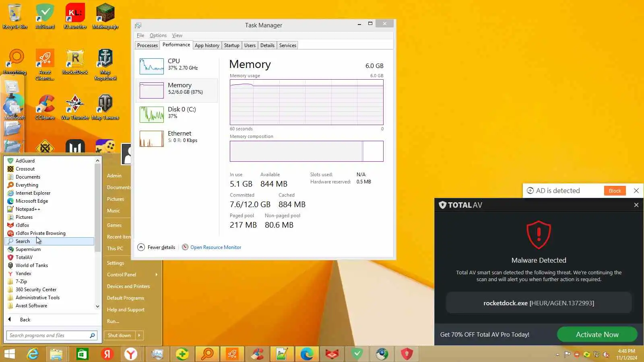Image resolution: width=644 pixels, height=362 pixels.
Task: Select the Мир Танков desktop shortcut
Action: [105, 107]
